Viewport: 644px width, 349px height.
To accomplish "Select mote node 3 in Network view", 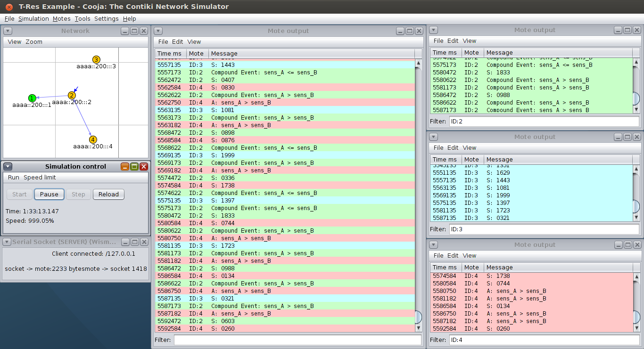I will coord(96,60).
